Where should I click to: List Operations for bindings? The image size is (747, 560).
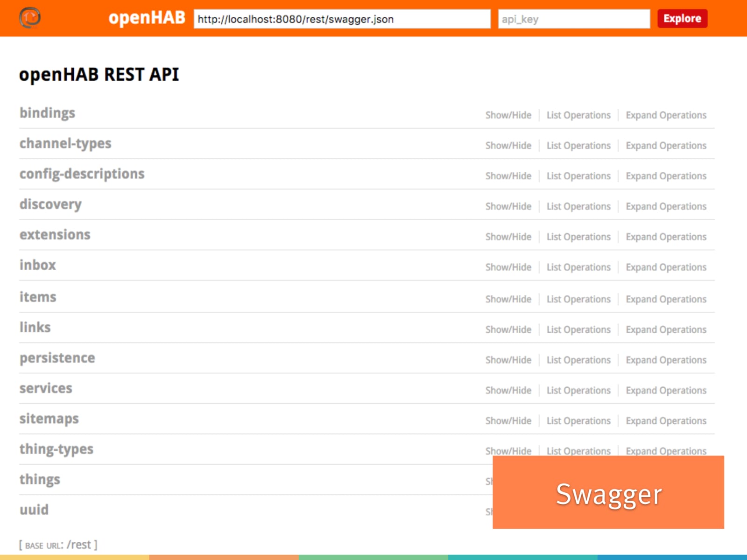tap(578, 115)
